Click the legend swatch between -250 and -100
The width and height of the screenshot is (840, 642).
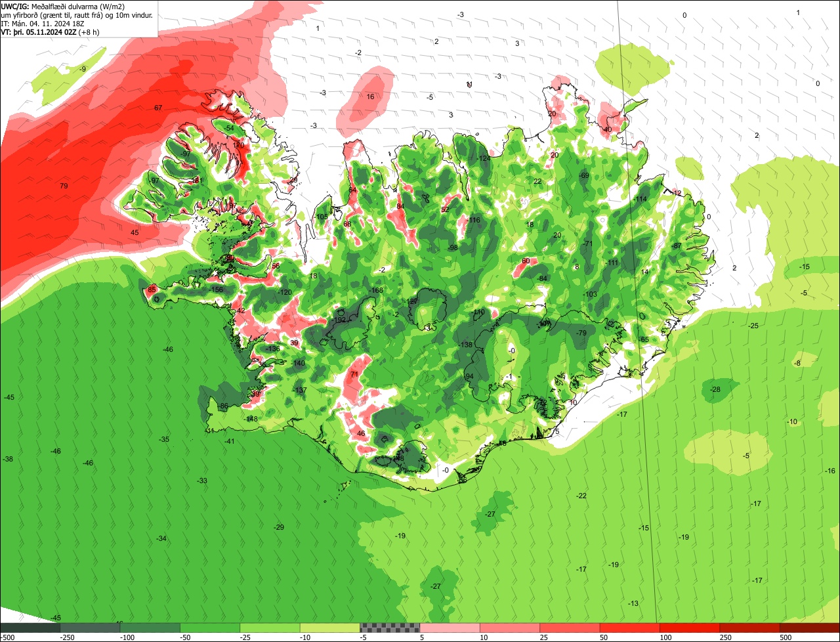coord(91,628)
